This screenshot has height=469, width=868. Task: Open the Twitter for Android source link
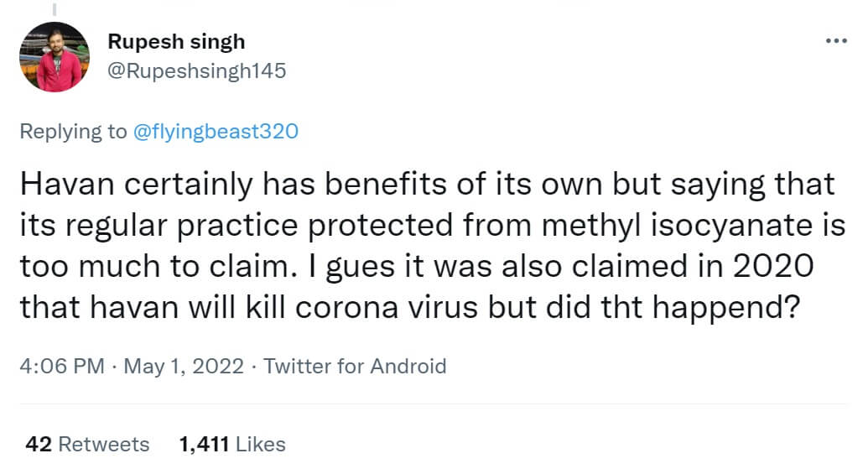[355, 367]
